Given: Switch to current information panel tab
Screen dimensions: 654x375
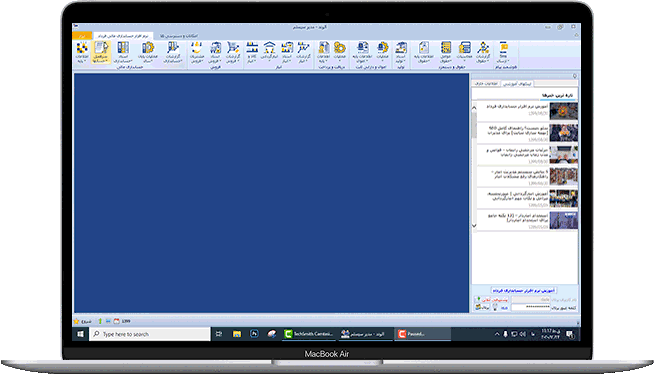Looking at the screenshot, I should click(486, 83).
